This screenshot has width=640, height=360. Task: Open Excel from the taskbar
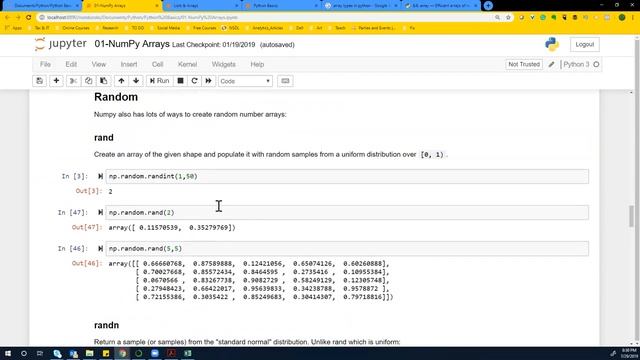pos(188,353)
